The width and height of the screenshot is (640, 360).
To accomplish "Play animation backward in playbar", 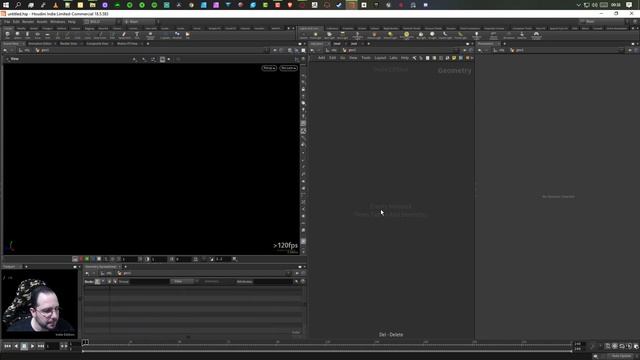I will tap(16, 346).
